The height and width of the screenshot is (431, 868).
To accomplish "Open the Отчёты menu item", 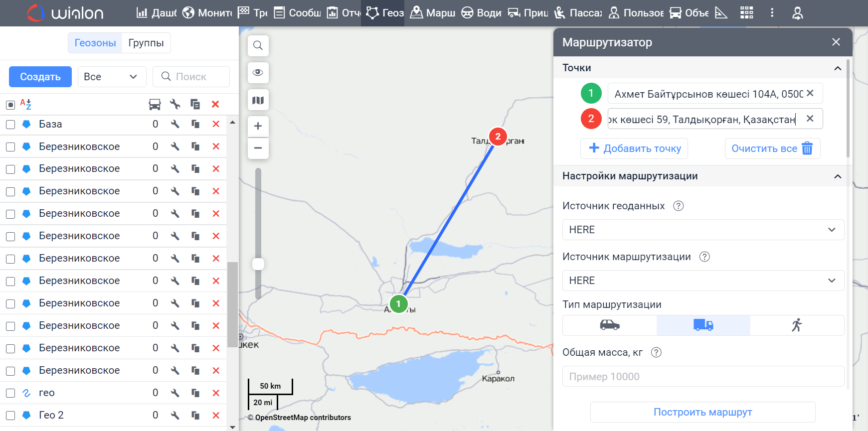I will coord(344,13).
